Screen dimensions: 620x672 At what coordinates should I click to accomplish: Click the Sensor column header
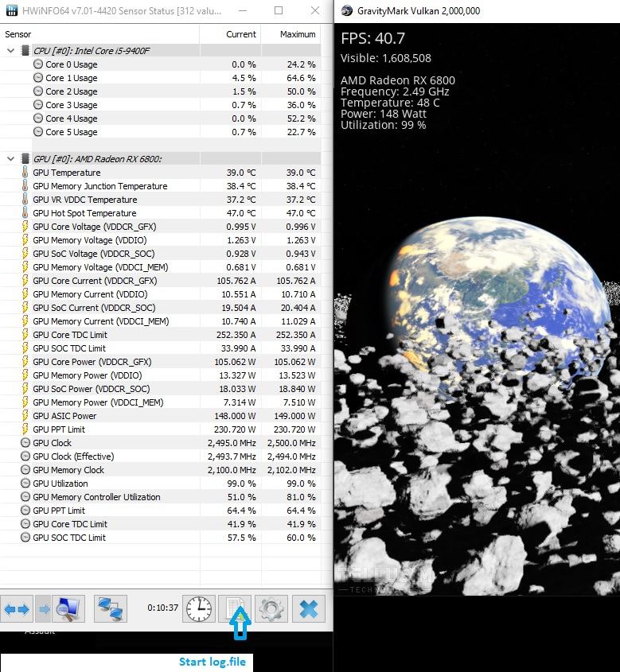pos(99,34)
